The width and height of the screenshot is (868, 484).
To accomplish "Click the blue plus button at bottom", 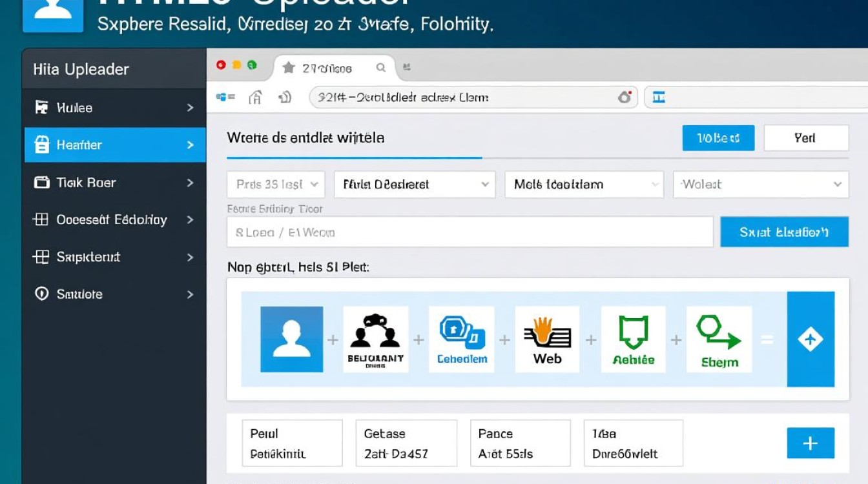I will pos(811,443).
